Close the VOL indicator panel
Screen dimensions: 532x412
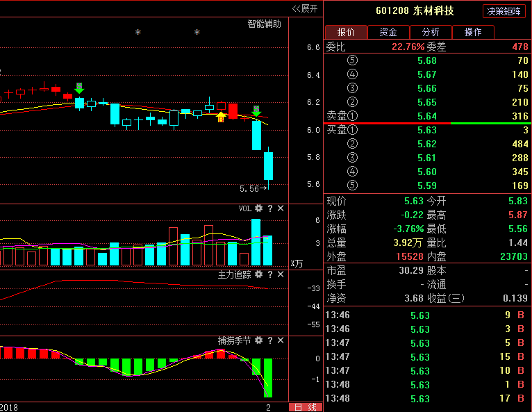pos(281,208)
